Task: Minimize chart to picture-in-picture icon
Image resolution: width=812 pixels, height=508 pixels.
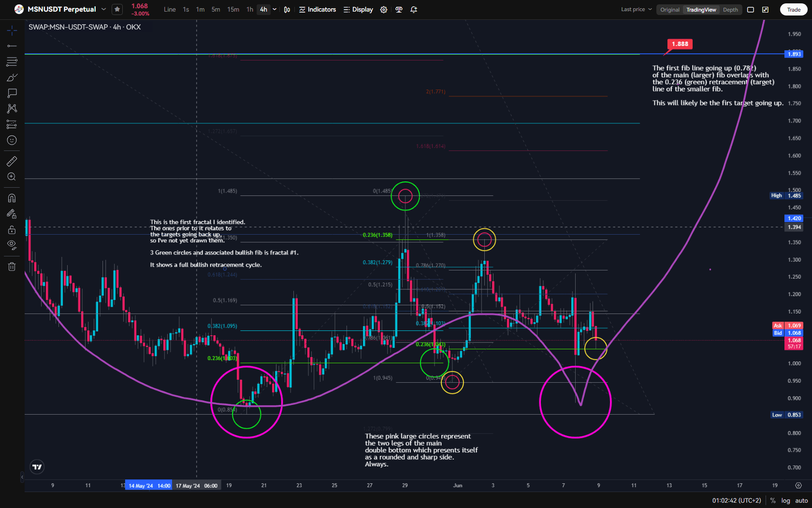Action: pyautogui.click(x=766, y=10)
